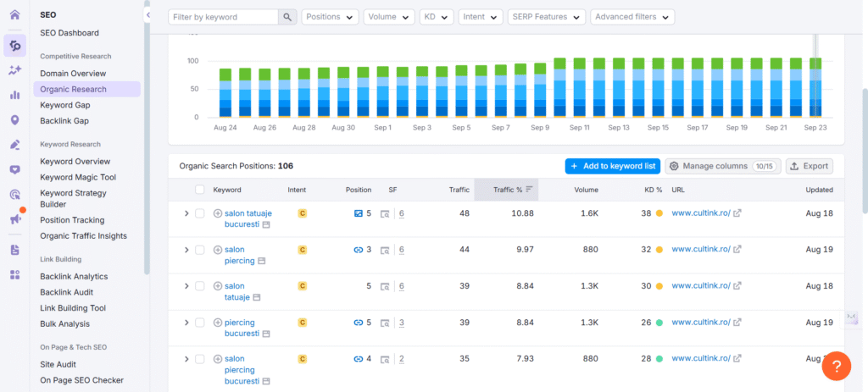Click the plus icon next to salon tatuaje
Viewport: 868px width, 392px height.
(x=218, y=286)
